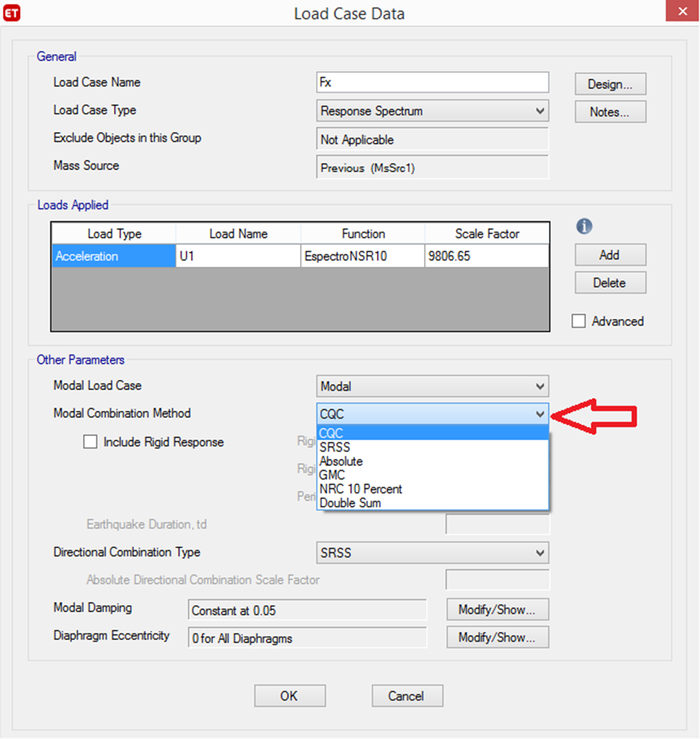
Task: Click the Design... button
Action: [x=610, y=84]
